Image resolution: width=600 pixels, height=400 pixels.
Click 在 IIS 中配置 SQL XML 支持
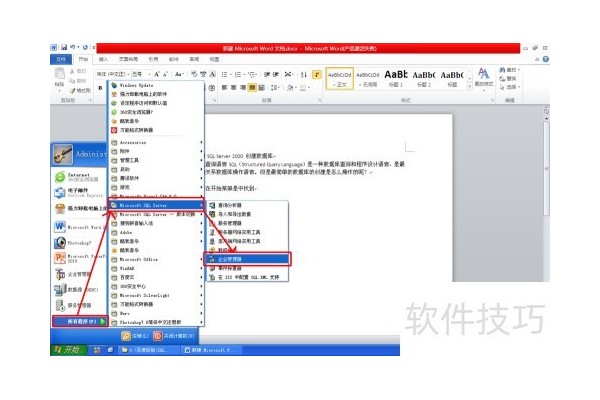(247, 277)
